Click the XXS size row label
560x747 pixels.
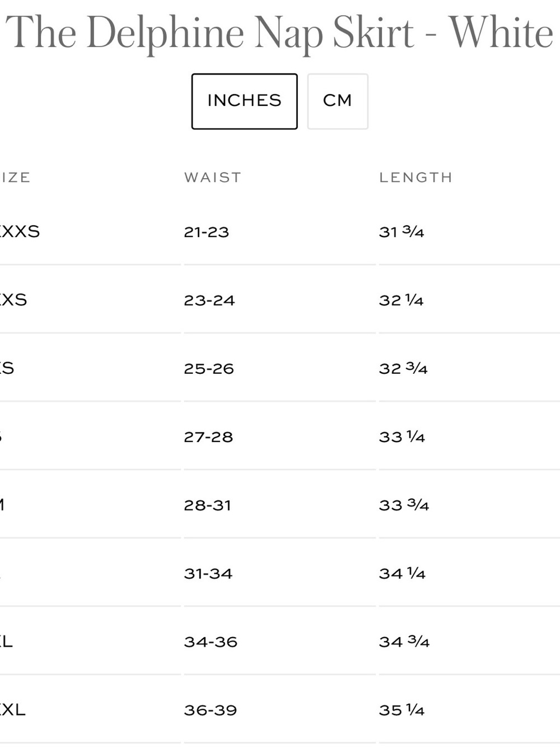[x=13, y=300]
